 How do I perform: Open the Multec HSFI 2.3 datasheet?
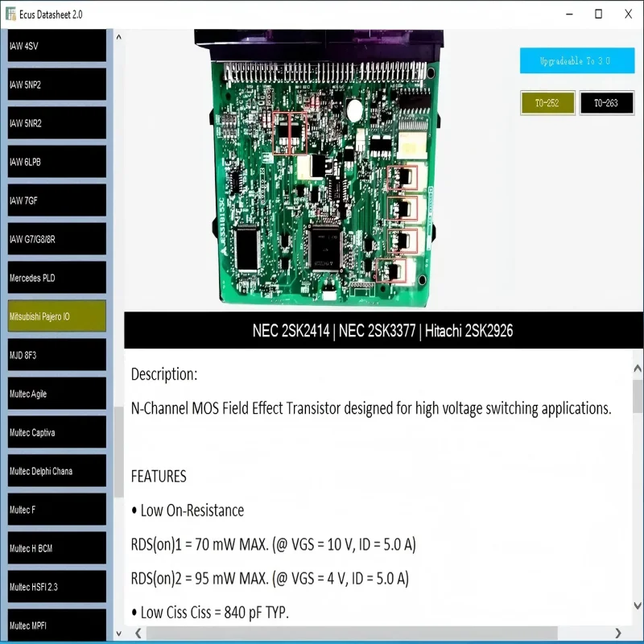tap(55, 587)
